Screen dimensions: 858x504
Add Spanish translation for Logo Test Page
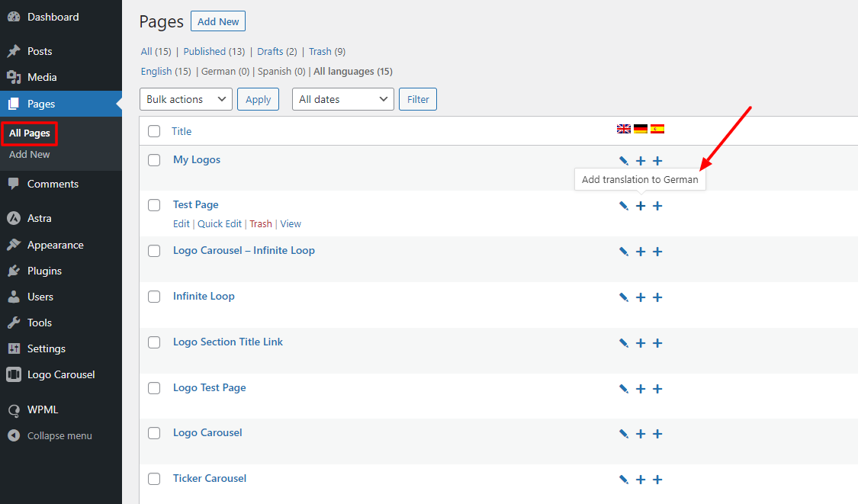tap(657, 389)
